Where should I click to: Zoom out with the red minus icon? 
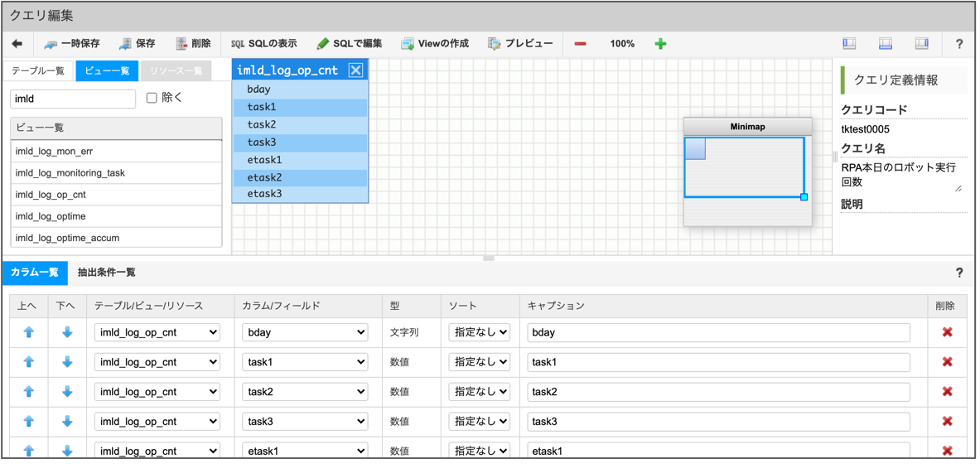coord(580,44)
